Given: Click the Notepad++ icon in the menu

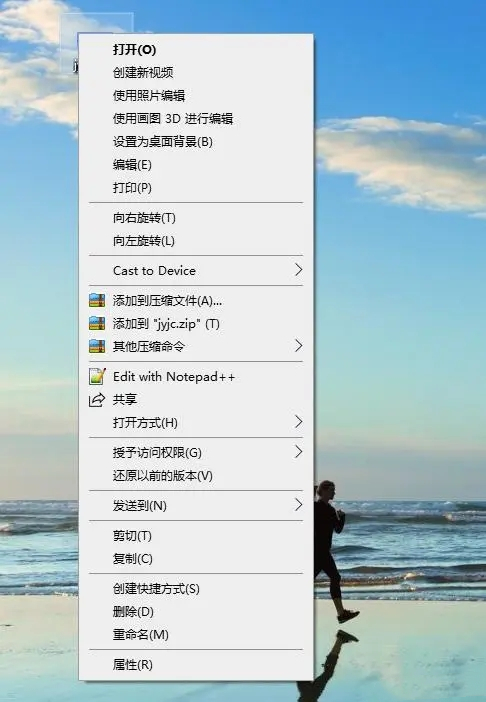Looking at the screenshot, I should click(97, 377).
